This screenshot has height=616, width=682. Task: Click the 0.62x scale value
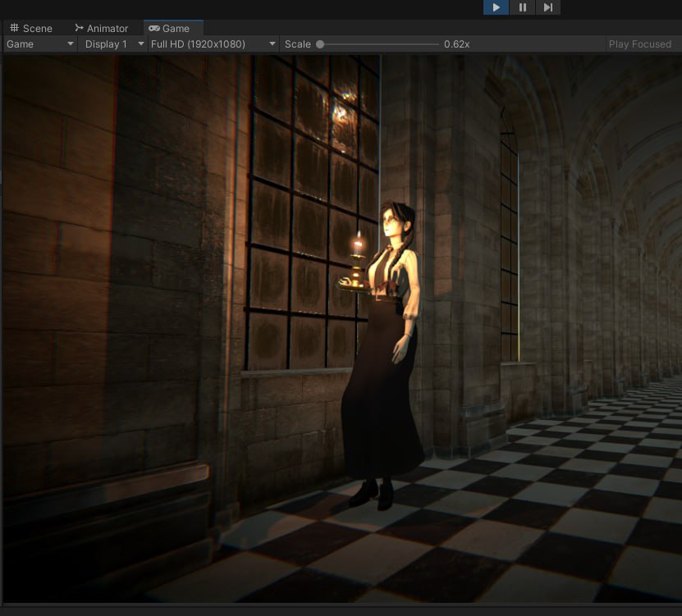pos(456,44)
